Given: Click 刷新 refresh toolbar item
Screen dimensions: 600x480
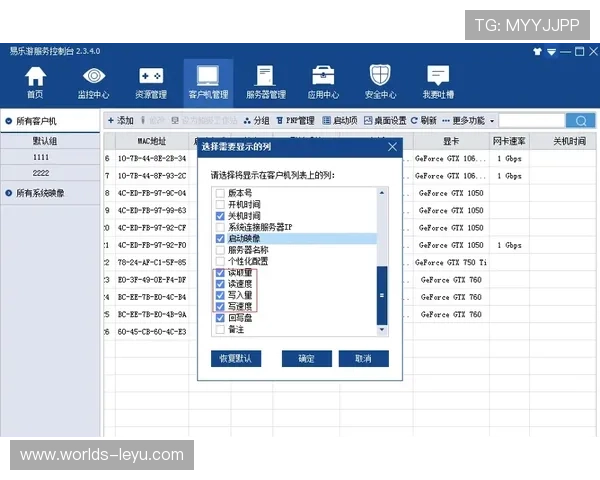Looking at the screenshot, I should click(x=424, y=121).
